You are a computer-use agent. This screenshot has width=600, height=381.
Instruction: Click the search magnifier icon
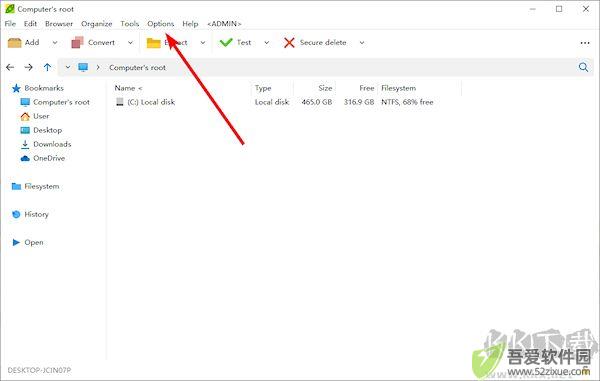583,67
